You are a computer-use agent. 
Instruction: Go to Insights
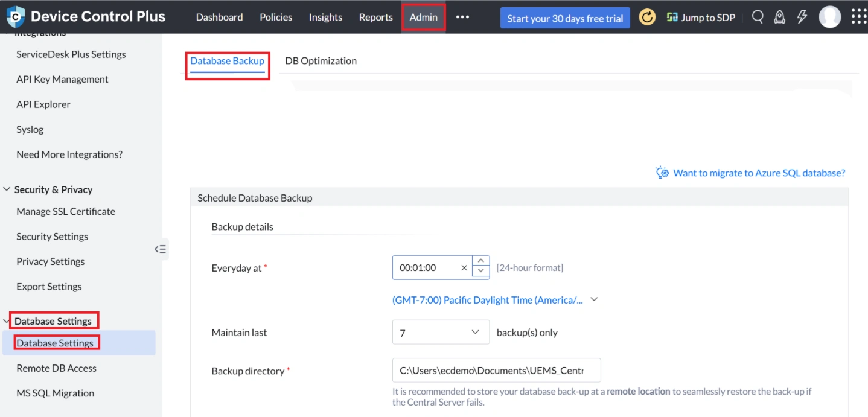(x=325, y=17)
